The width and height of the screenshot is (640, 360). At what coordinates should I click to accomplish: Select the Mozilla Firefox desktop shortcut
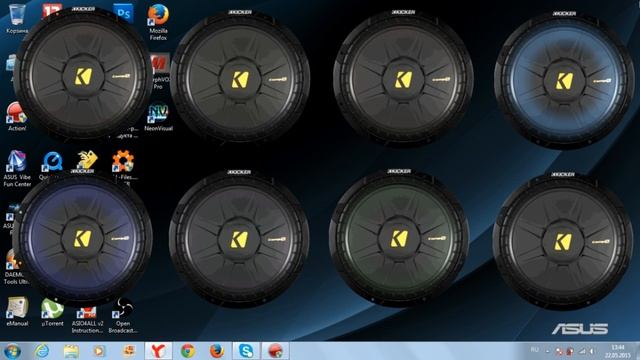coord(158,22)
